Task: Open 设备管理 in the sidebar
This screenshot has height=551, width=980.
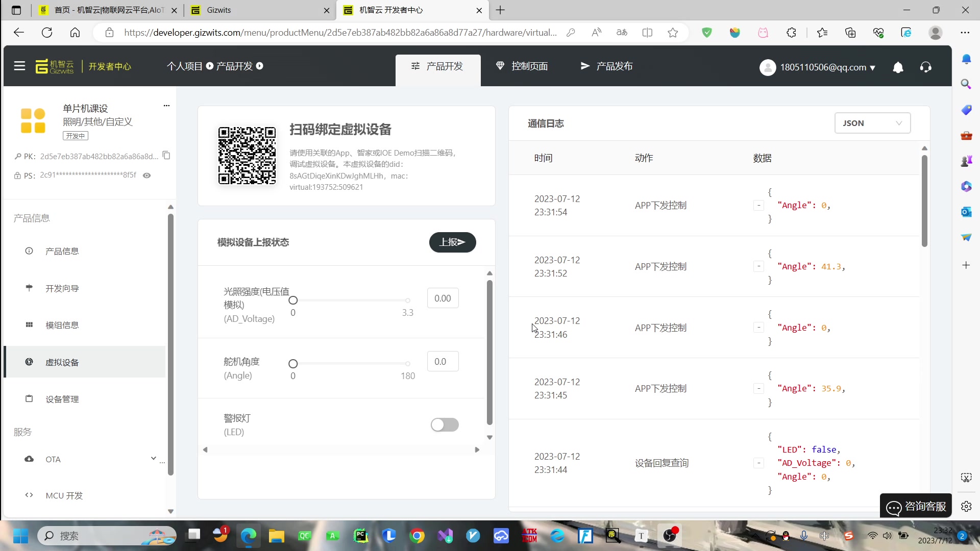Action: [62, 399]
